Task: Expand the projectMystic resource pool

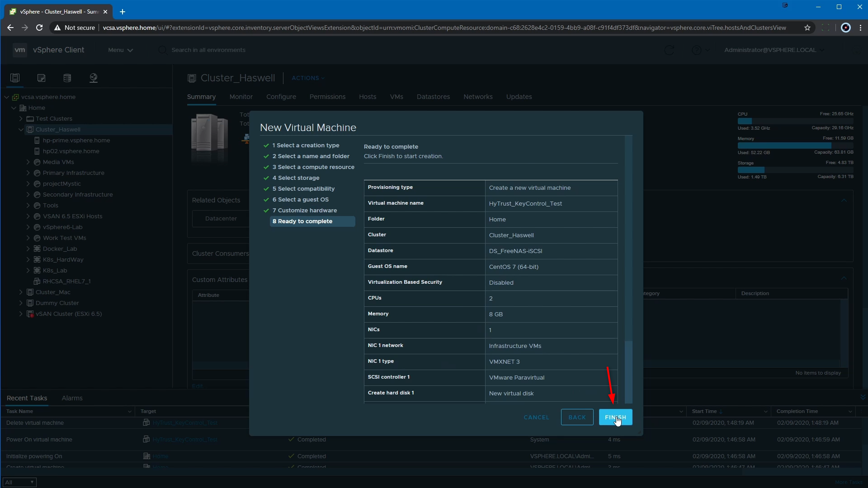Action: (28, 183)
